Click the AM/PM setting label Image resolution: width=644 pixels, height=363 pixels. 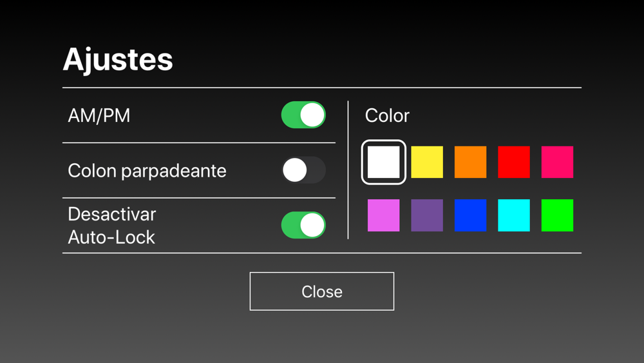click(99, 116)
